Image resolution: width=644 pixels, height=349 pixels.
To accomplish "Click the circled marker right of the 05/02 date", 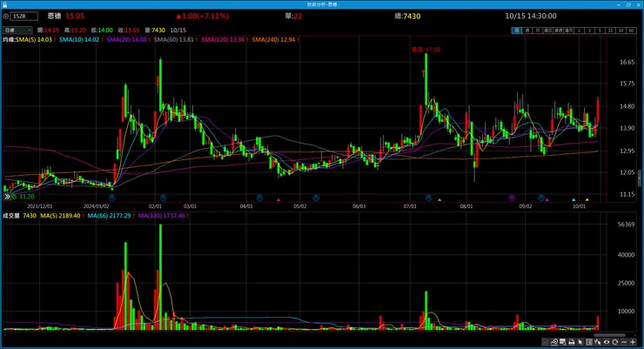I will (316, 198).
